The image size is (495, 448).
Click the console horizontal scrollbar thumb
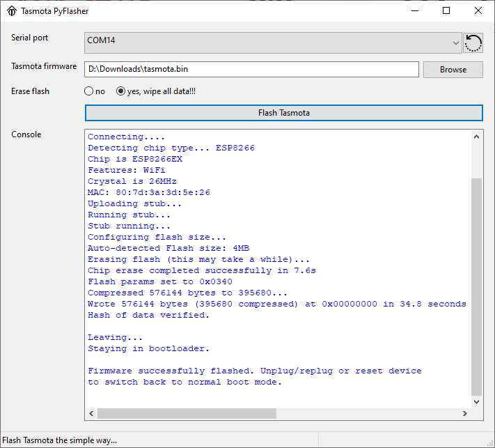click(187, 413)
